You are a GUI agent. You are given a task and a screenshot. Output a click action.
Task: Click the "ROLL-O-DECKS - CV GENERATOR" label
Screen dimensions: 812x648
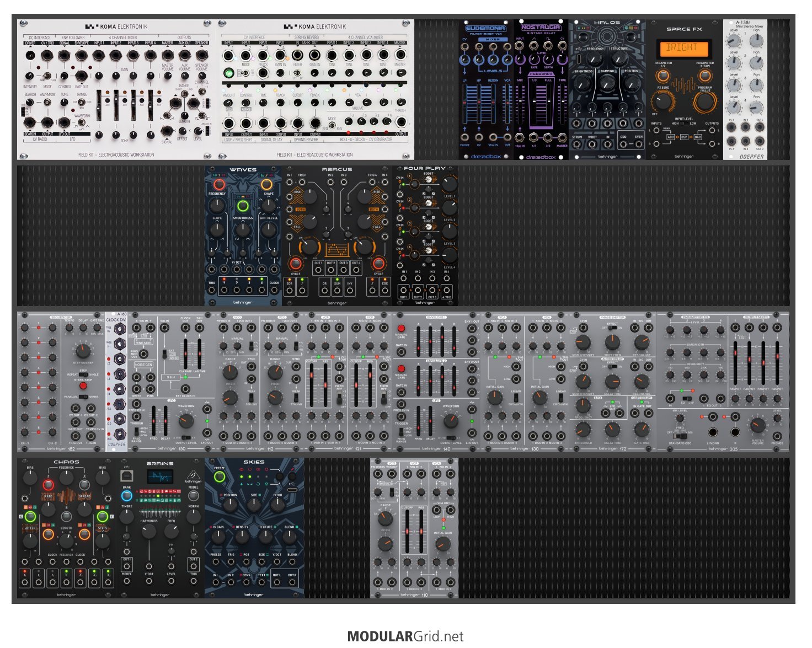366,139
